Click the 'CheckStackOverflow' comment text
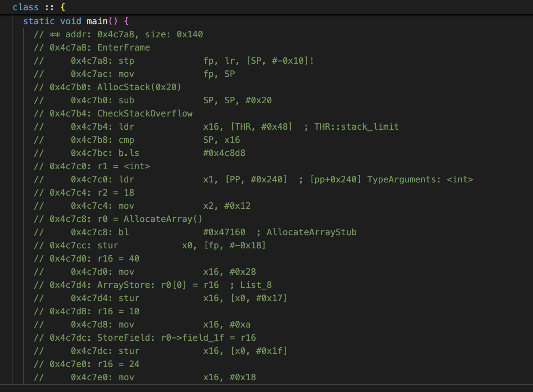 [145, 114]
